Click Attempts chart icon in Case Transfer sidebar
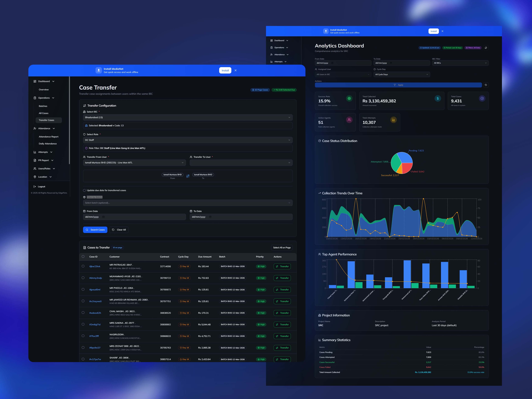The image size is (532, 399). coord(35,152)
